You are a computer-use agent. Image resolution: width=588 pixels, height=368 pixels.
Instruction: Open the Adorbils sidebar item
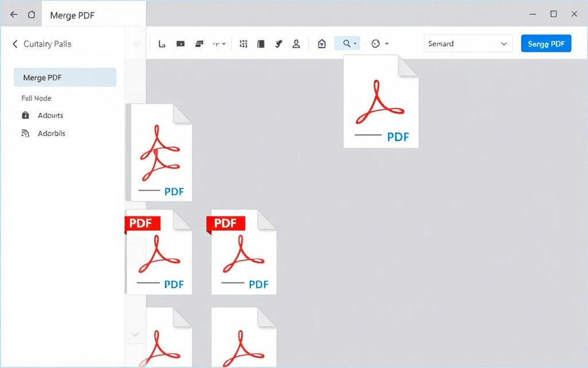51,133
